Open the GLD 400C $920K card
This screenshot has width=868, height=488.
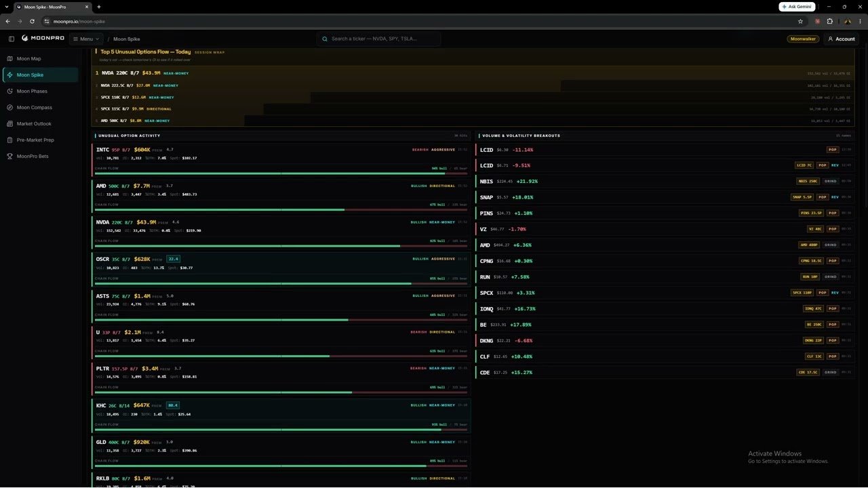point(281,451)
